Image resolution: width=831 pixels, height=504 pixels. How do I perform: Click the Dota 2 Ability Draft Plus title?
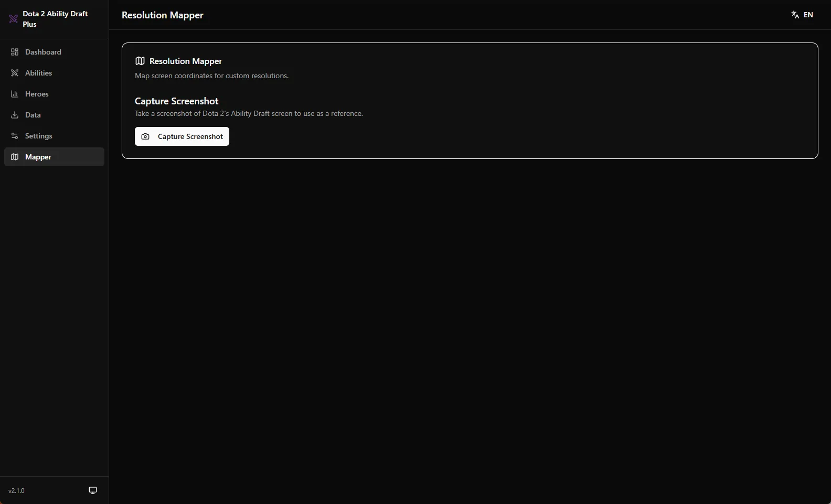point(55,19)
